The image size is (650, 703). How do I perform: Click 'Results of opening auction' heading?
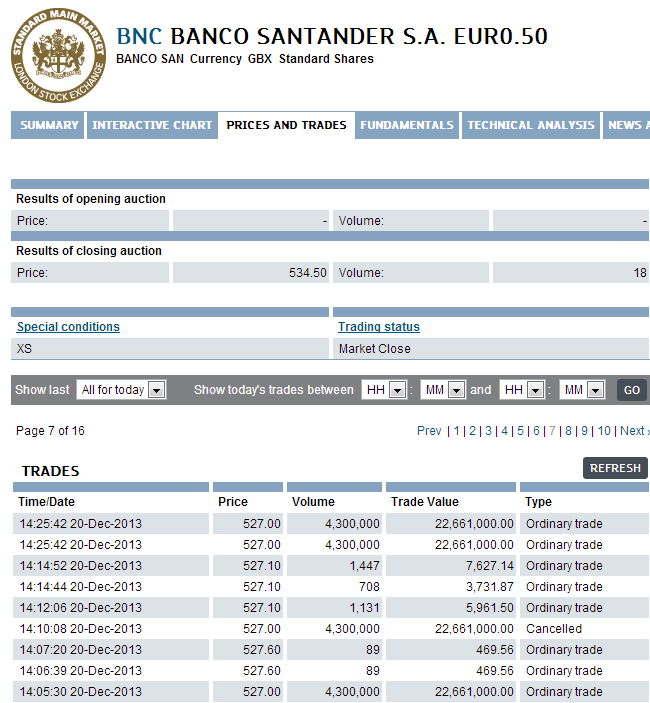coord(91,199)
